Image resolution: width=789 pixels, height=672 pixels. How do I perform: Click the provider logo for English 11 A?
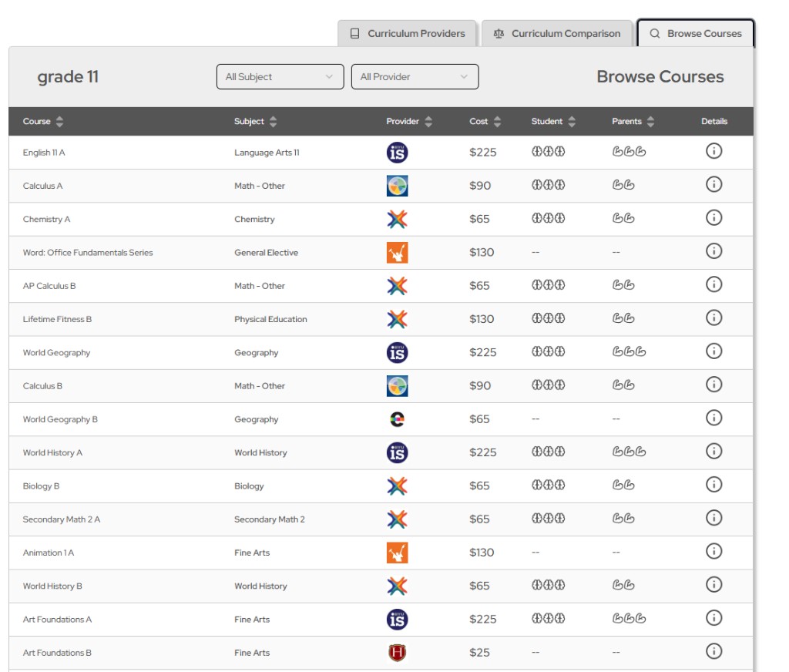tap(397, 153)
